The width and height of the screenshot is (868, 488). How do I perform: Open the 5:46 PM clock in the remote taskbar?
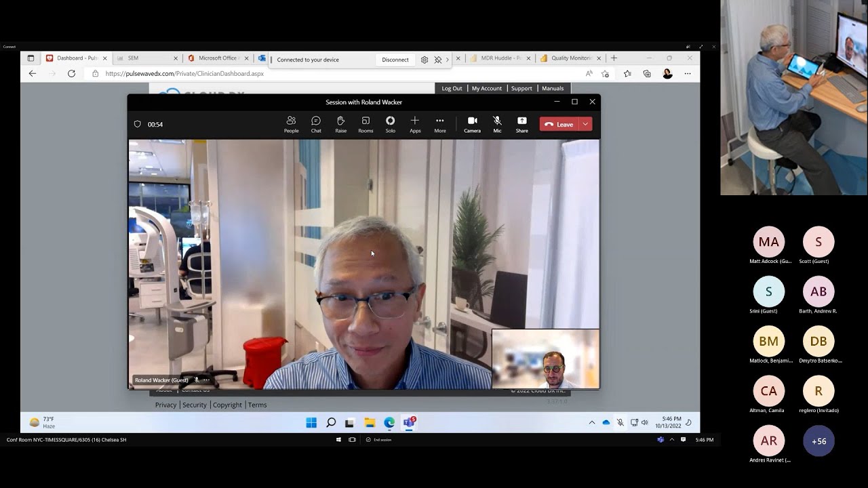click(668, 422)
